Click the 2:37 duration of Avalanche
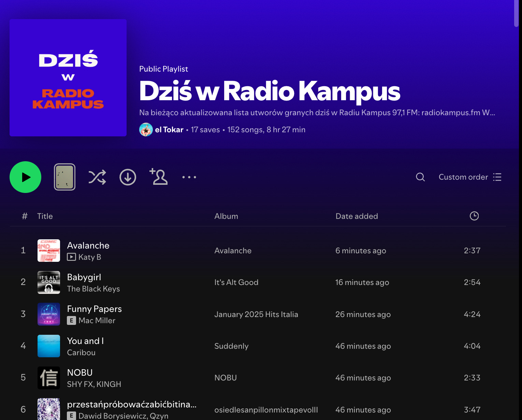The height and width of the screenshot is (420, 522). (472, 251)
